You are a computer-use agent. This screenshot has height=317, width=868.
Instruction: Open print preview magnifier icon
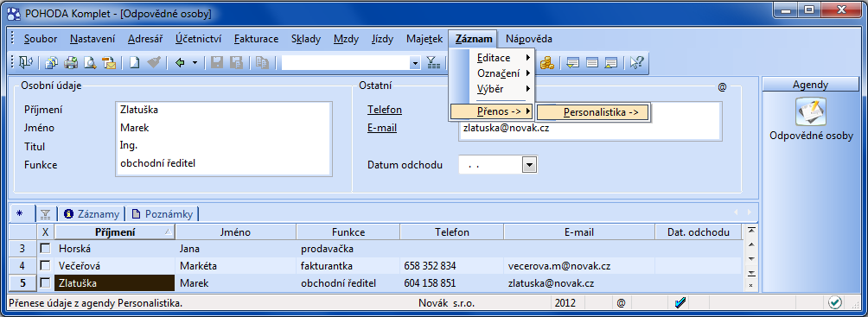coord(90,62)
